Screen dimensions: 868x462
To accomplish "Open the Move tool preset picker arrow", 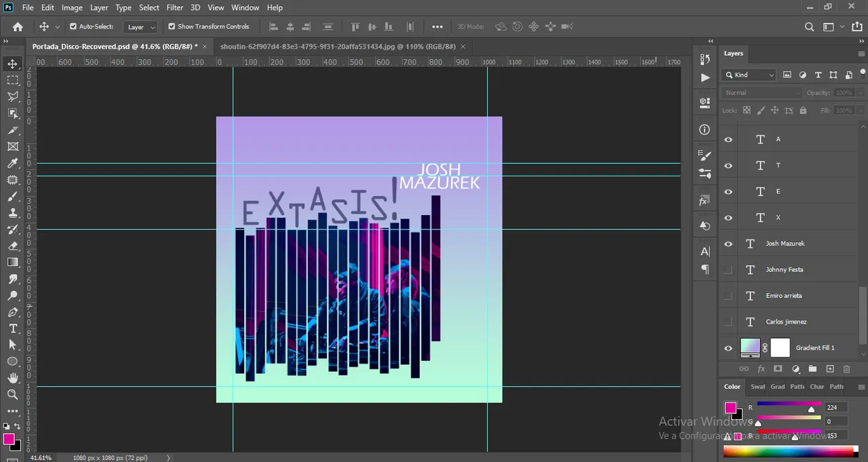I will pos(57,26).
